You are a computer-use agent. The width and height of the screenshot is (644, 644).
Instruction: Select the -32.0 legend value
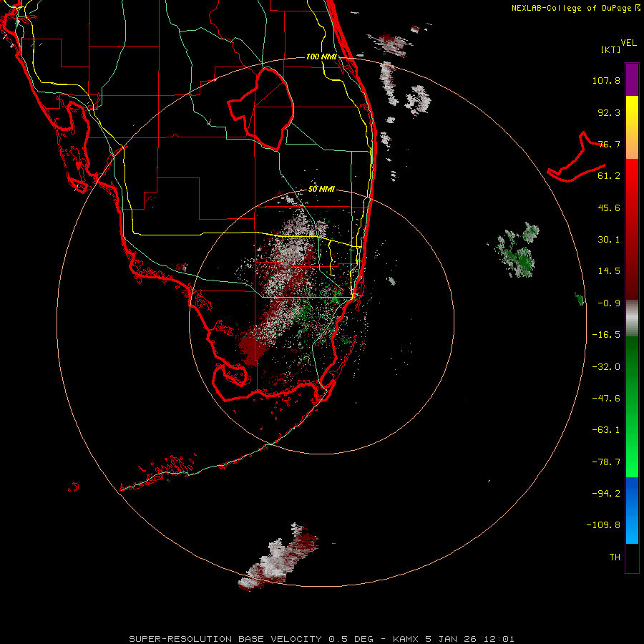click(x=606, y=367)
